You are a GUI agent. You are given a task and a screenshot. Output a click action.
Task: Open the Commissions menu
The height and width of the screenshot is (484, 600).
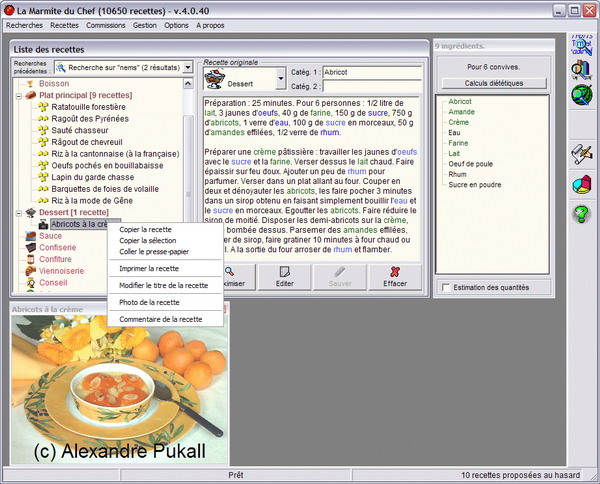106,25
